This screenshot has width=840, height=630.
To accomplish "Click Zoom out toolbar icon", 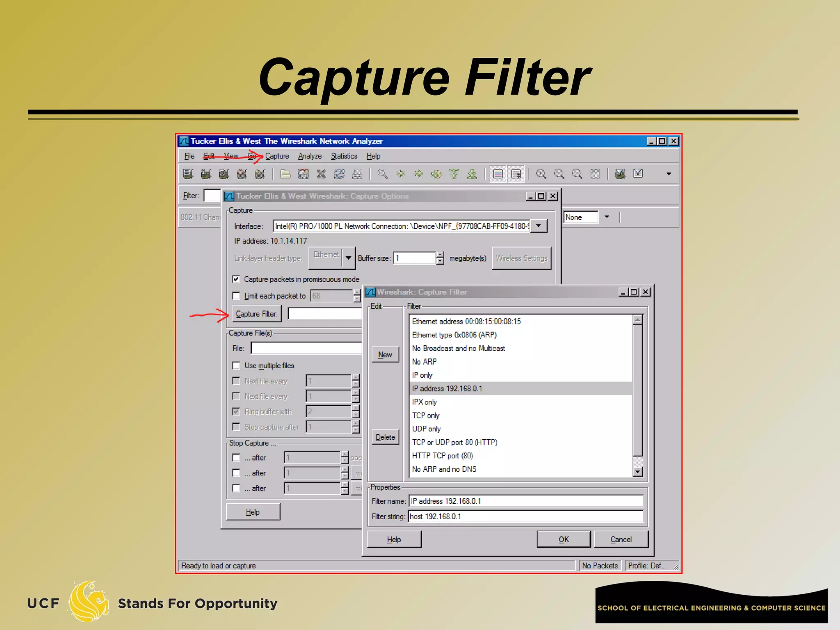I will click(x=559, y=174).
